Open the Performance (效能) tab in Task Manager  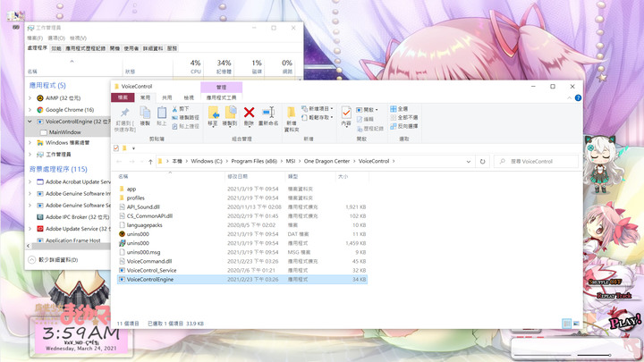pos(56,48)
